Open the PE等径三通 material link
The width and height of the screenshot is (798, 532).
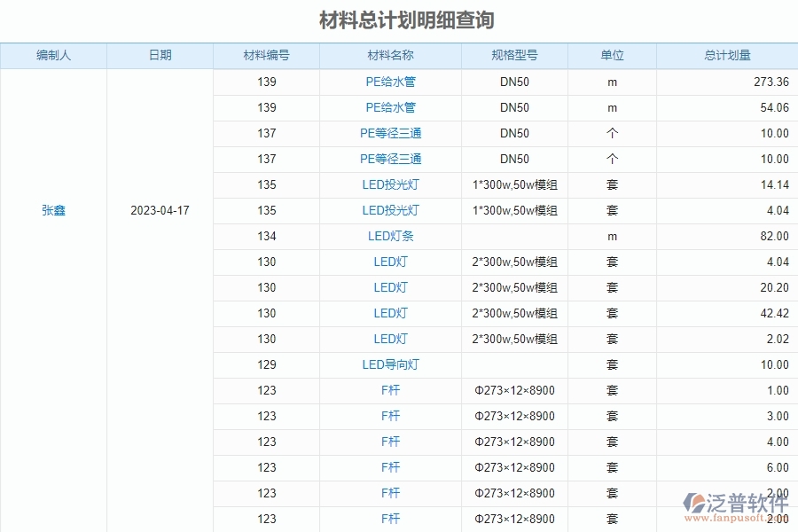point(391,133)
